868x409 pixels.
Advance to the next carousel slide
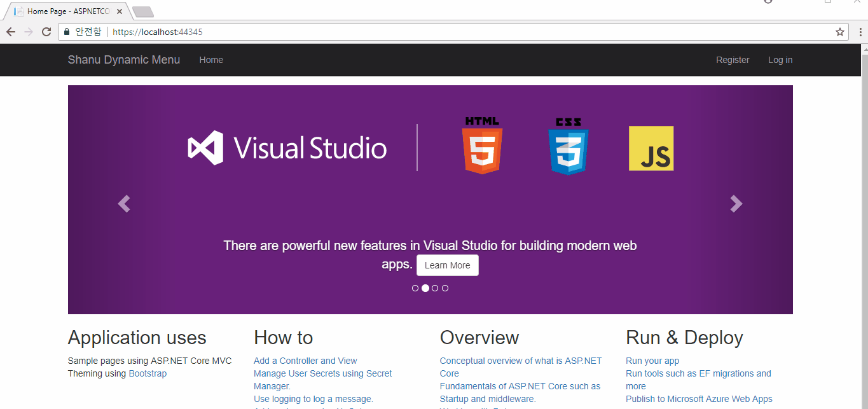tap(736, 204)
